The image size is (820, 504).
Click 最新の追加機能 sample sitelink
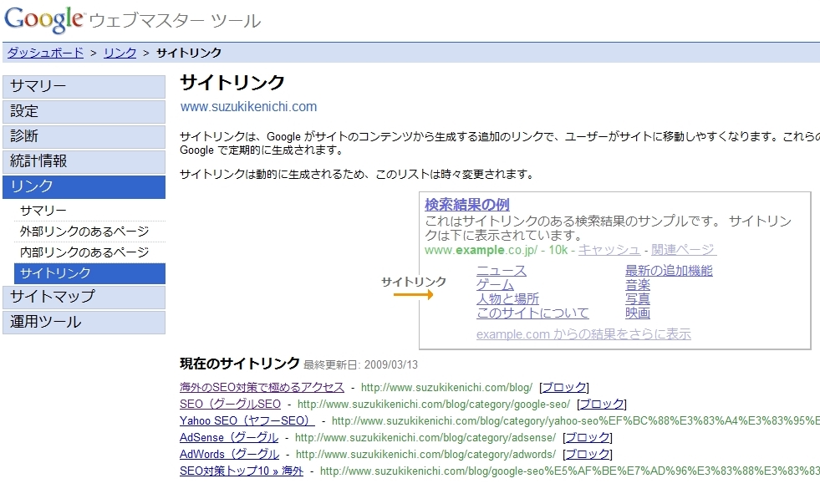click(669, 271)
